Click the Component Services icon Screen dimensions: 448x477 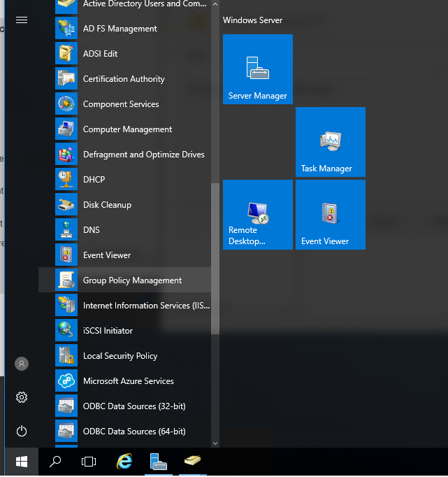coord(66,104)
